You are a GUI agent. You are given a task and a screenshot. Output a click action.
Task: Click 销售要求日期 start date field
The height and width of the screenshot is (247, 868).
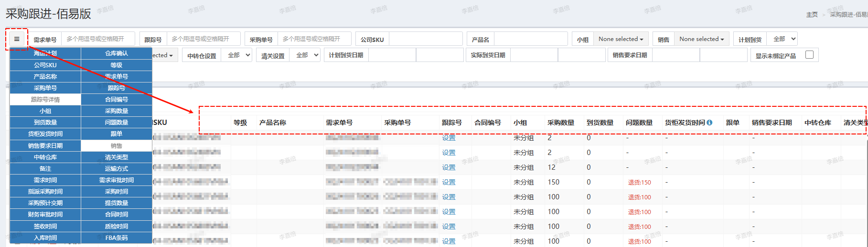point(676,55)
